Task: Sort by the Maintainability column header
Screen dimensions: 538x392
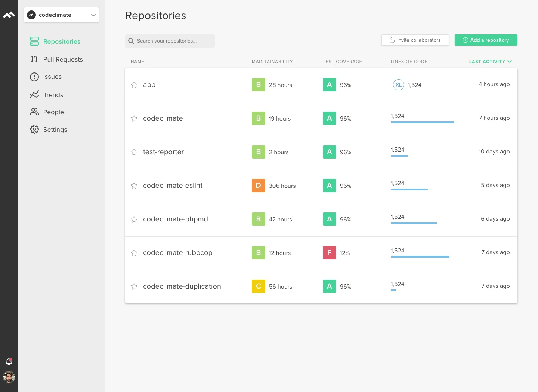Action: coord(272,62)
